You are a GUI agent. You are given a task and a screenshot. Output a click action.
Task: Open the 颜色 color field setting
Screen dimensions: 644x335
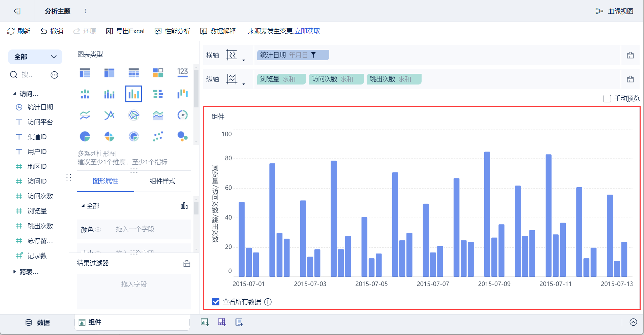pyautogui.click(x=98, y=229)
